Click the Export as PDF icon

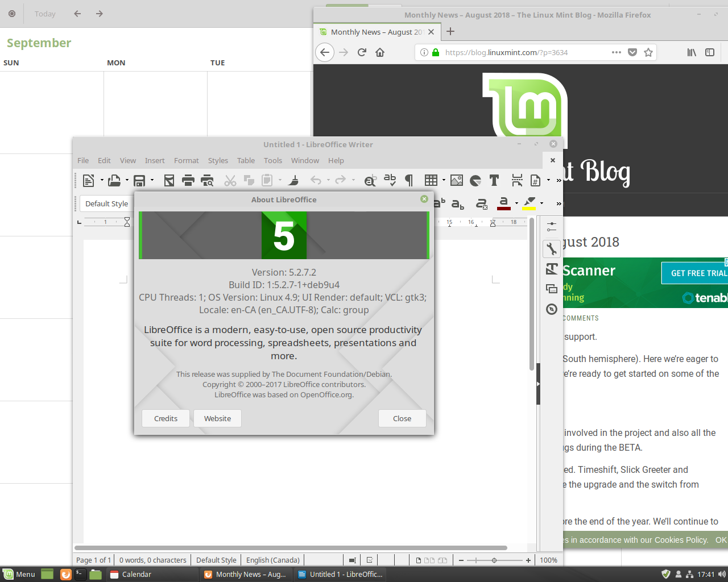[x=169, y=181]
